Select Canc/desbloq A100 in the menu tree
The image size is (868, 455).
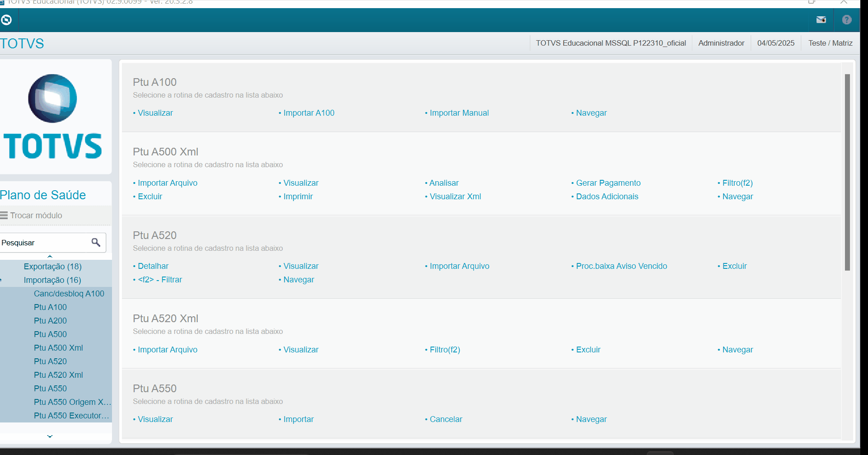coord(69,294)
